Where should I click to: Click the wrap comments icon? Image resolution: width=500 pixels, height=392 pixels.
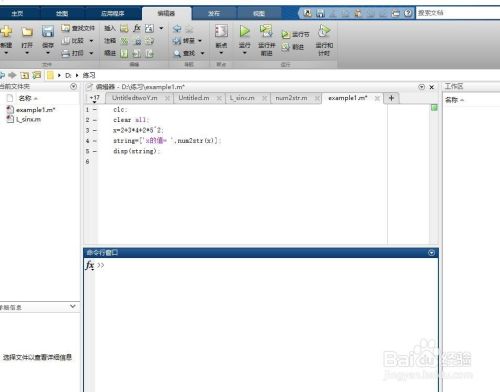coord(149,41)
